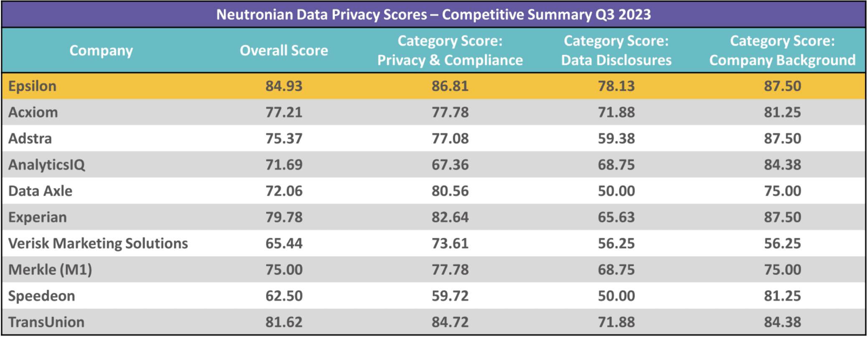The width and height of the screenshot is (868, 337).
Task: Click the Acxiom row label
Action: click(x=33, y=112)
